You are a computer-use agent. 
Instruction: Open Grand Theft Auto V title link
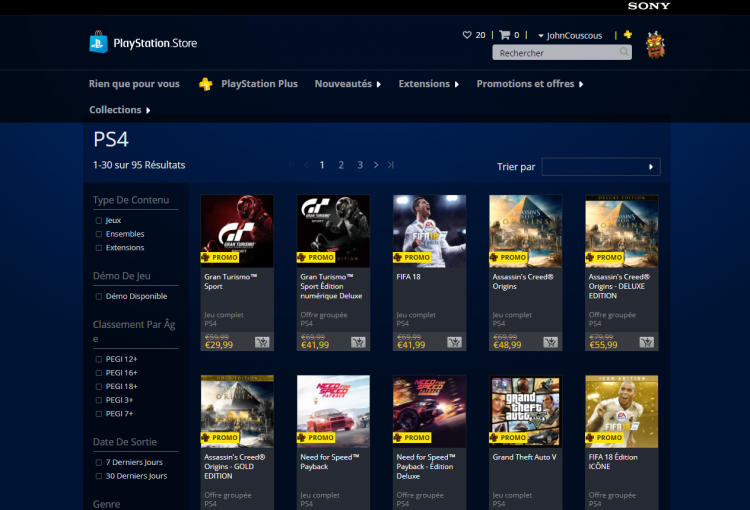point(524,457)
